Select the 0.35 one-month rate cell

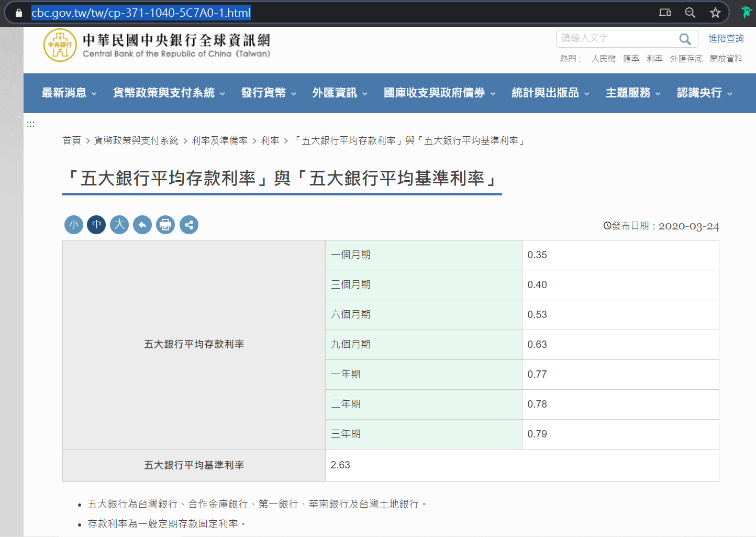point(620,255)
